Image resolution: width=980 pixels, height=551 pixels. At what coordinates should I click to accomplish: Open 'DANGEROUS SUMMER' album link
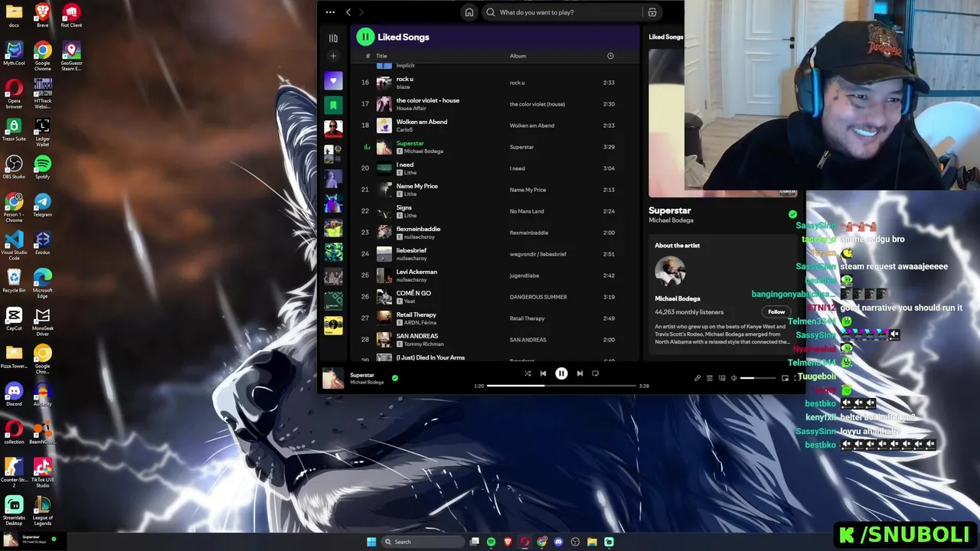538,297
